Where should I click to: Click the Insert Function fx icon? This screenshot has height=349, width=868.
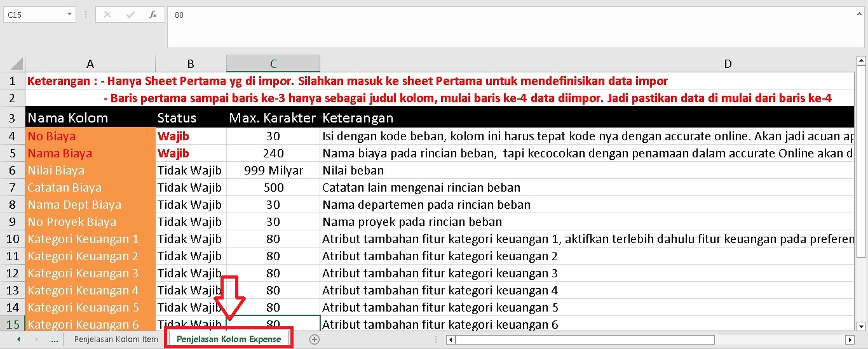coord(153,15)
